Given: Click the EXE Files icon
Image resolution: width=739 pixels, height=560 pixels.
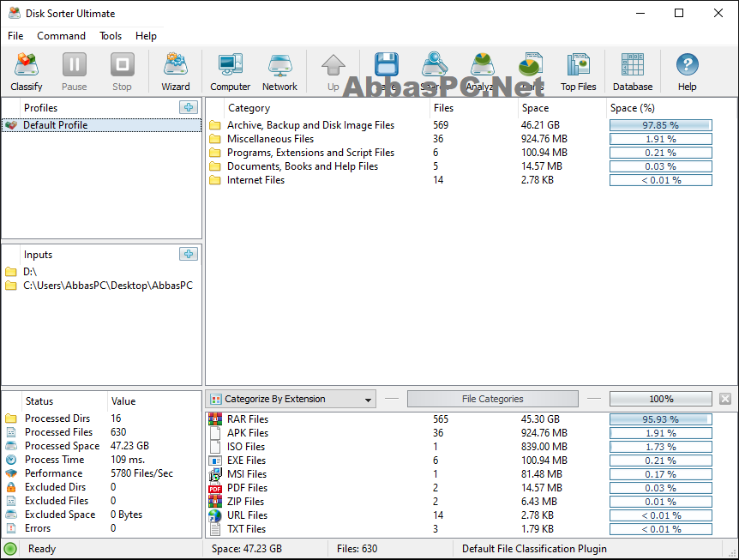Looking at the screenshot, I should coord(215,461).
